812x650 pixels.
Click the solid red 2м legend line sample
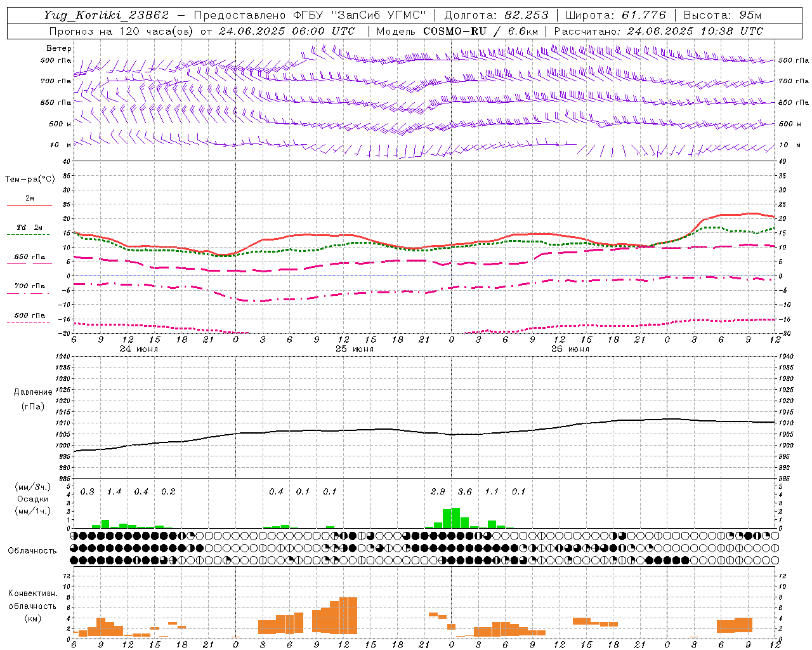pyautogui.click(x=29, y=205)
